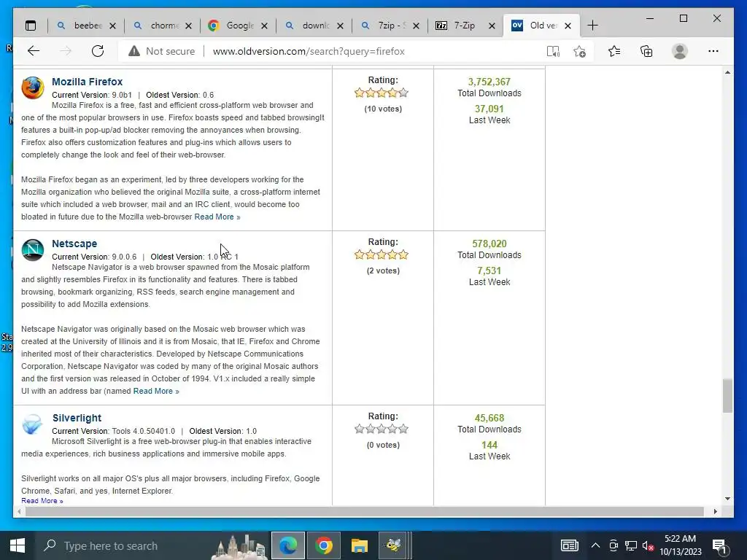The image size is (747, 560).
Task: Close the Google tab
Action: tap(264, 26)
